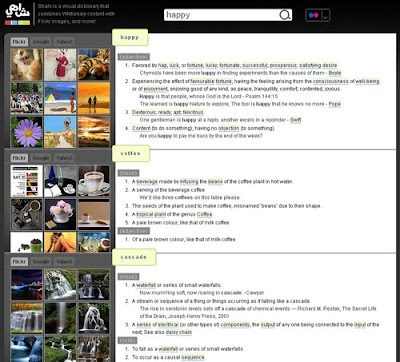Viewport: 400px width, 362px height.
Task: Follow the 'objection' link
Action: (228, 128)
